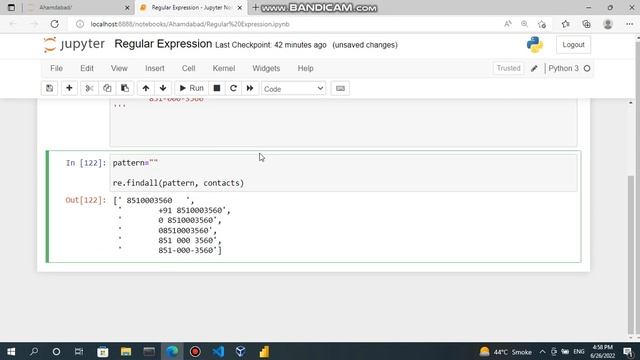Screen dimensions: 640x360
Task: Cut selected cells with the scissors icon
Action: pyautogui.click(x=89, y=88)
